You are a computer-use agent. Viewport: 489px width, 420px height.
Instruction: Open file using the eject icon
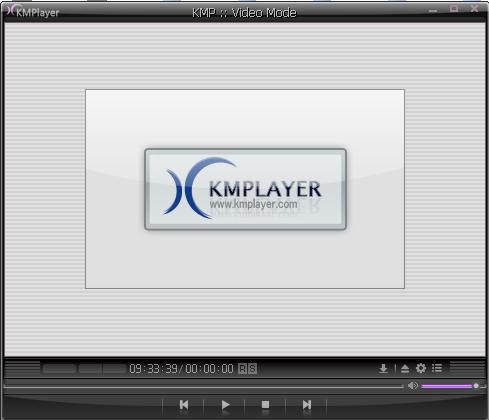[405, 368]
